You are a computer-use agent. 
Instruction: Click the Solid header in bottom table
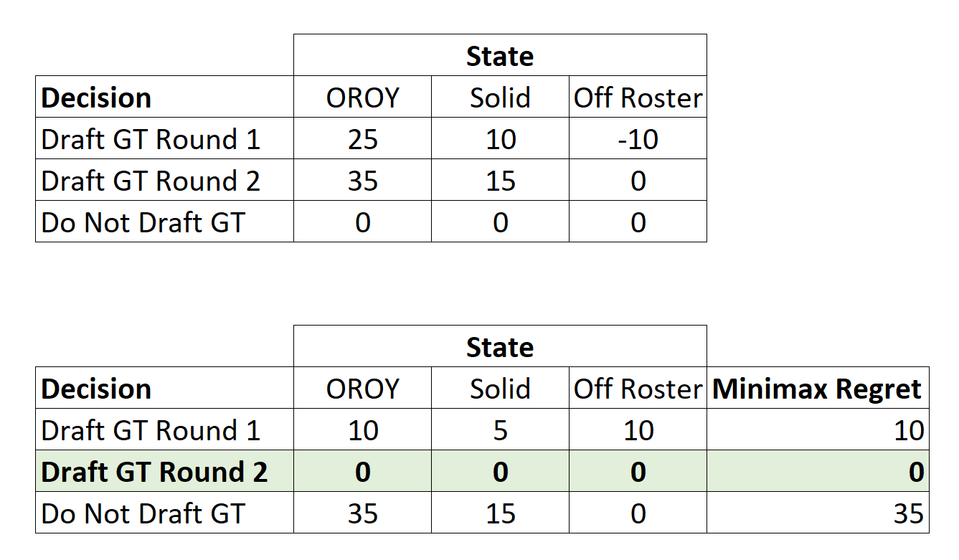pos(500,389)
